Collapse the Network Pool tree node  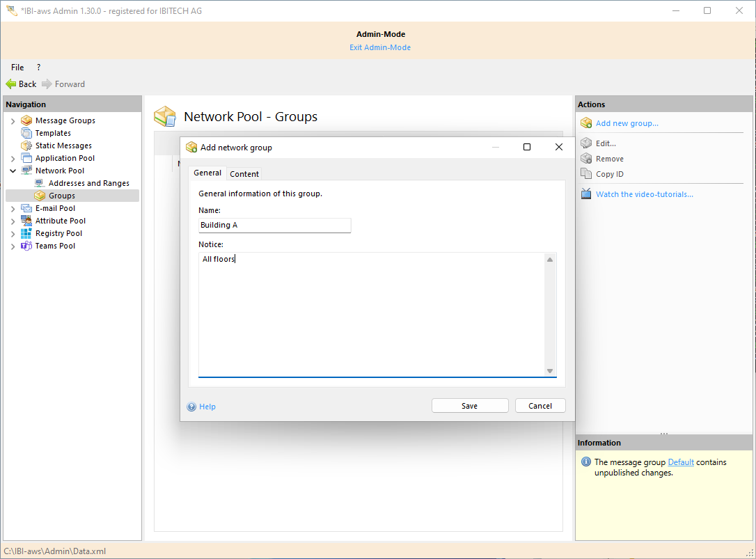13,171
